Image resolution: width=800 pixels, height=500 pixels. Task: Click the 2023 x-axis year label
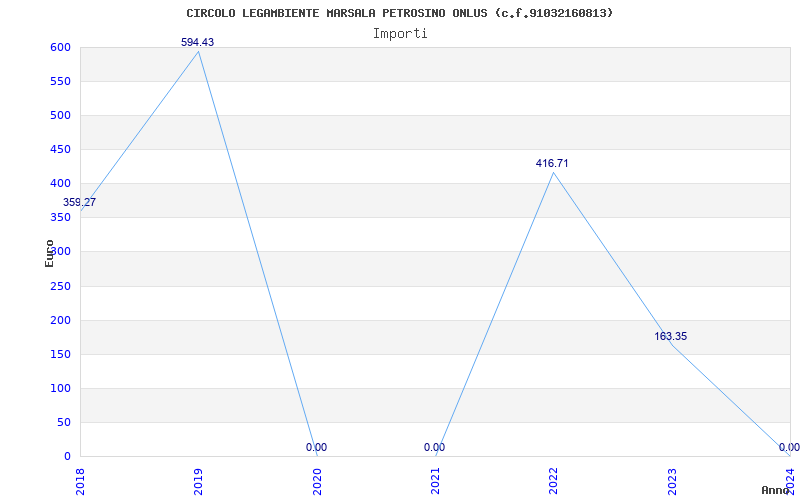[672, 480]
